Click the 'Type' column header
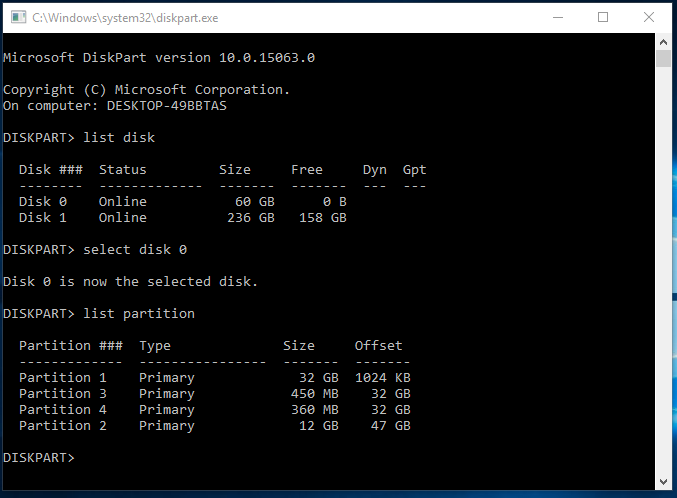Image resolution: width=677 pixels, height=498 pixels. click(155, 346)
